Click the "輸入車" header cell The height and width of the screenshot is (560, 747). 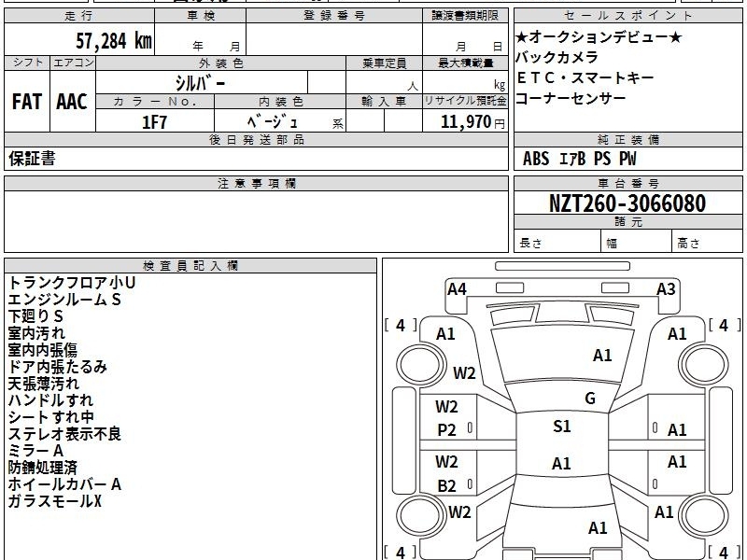tap(384, 102)
